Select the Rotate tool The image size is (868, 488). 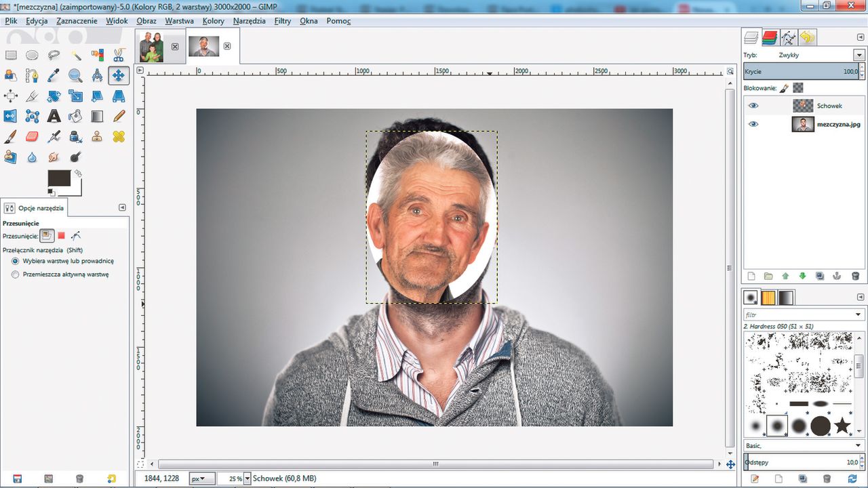[x=54, y=96]
